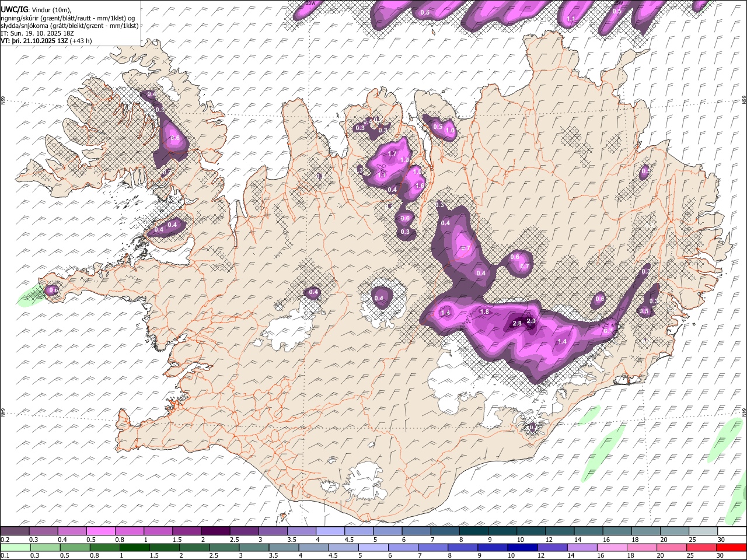Screen dimensions: 747x560
Task: Click the 'rigning/skúrir' legend description line
Action: click(68, 18)
